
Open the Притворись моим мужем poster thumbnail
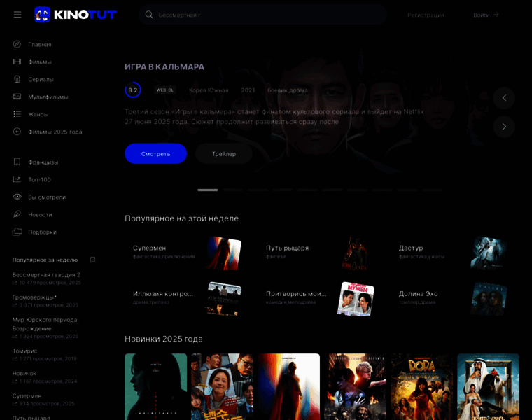(356, 299)
